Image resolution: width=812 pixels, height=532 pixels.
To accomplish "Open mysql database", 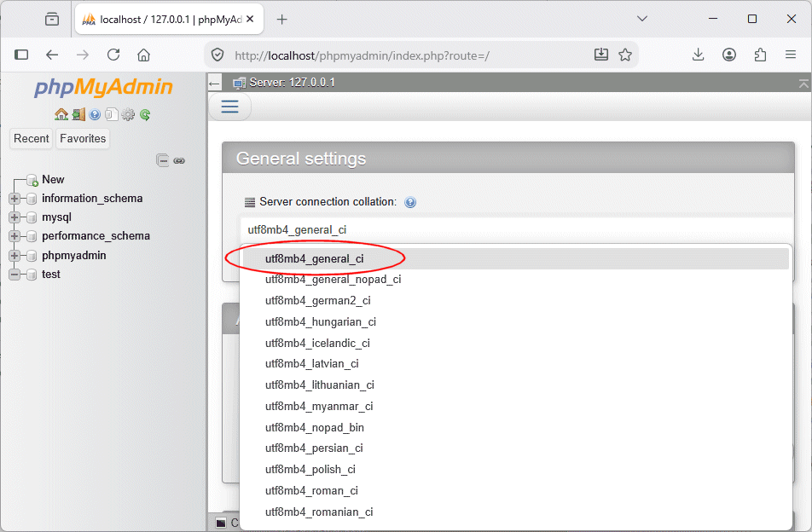I will coord(56,217).
